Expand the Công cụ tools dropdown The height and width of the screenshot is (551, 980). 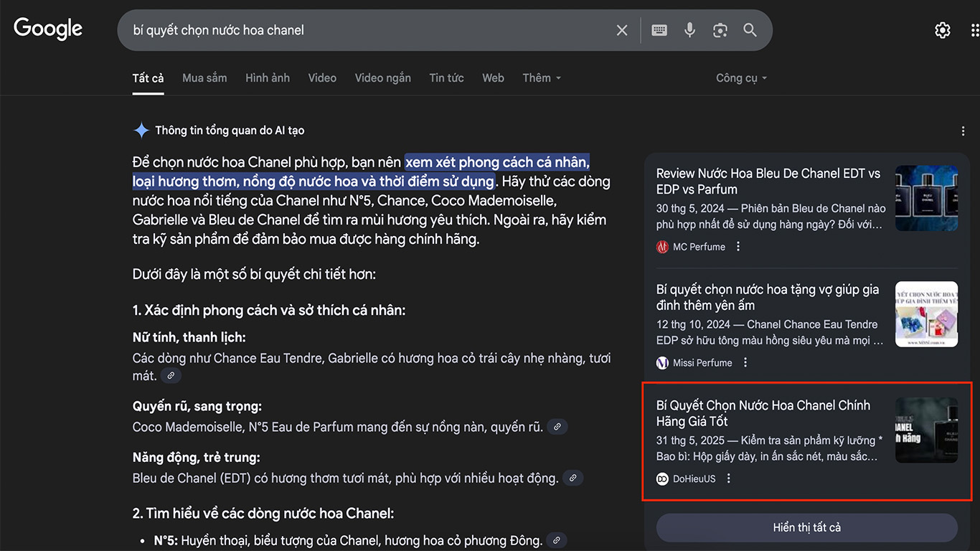point(741,78)
